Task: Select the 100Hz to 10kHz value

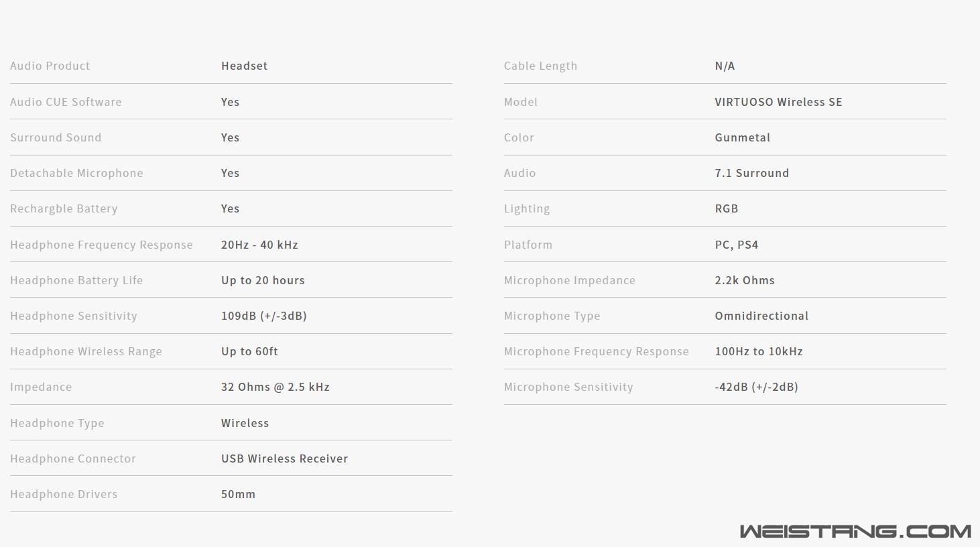Action: click(x=759, y=351)
